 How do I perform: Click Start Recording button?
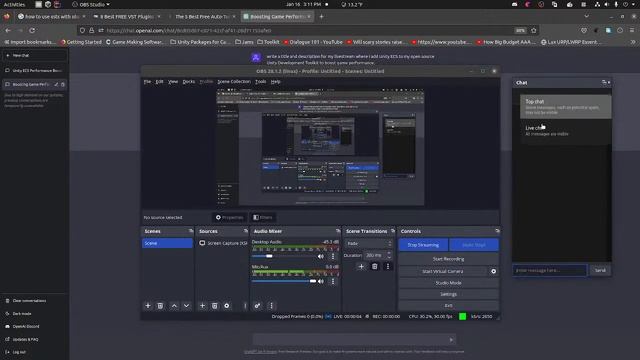pyautogui.click(x=448, y=259)
